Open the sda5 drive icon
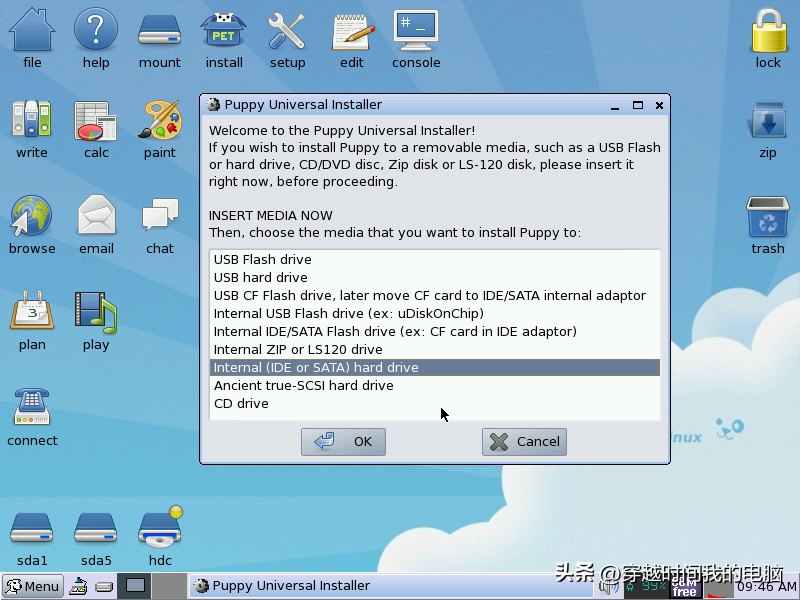Viewport: 800px width, 600px height. pyautogui.click(x=96, y=528)
